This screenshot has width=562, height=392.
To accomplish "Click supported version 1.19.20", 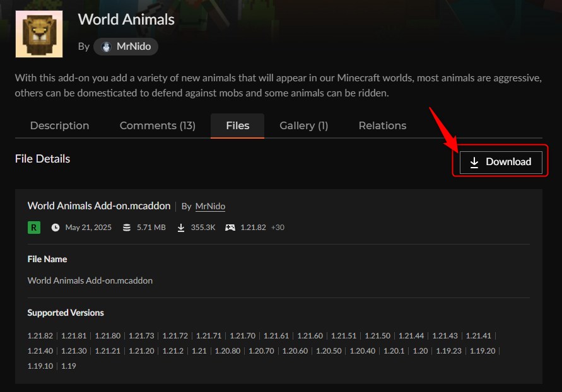I will tap(483, 351).
